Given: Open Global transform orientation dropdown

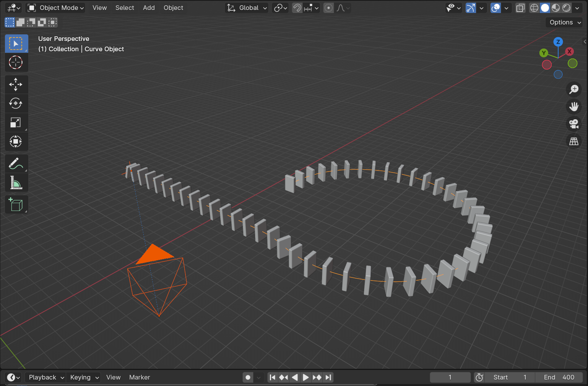Looking at the screenshot, I should (247, 8).
